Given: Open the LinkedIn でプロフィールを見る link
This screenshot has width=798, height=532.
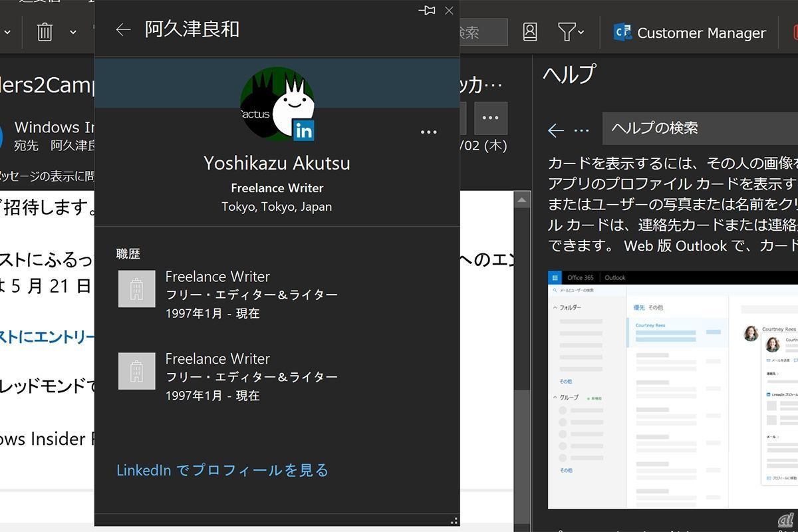Looking at the screenshot, I should [222, 470].
